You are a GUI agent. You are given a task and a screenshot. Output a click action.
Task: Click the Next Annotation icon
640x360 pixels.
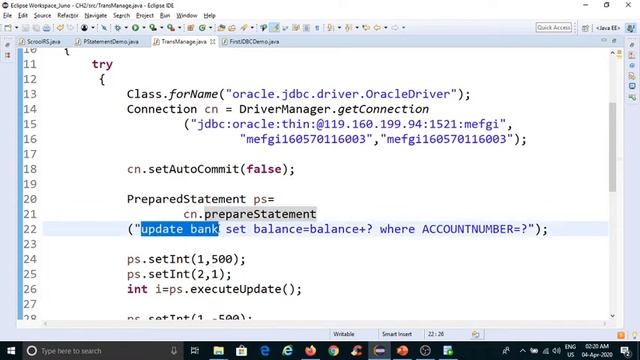[330, 28]
